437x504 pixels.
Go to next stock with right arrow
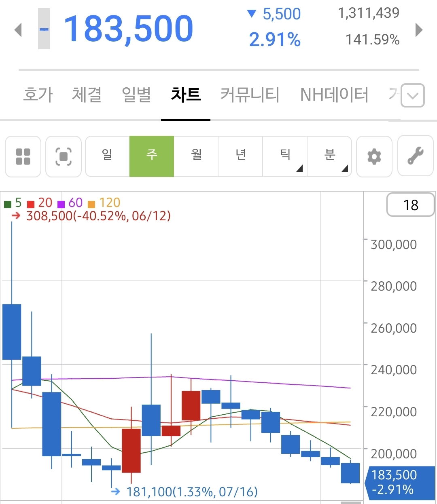pos(419,30)
